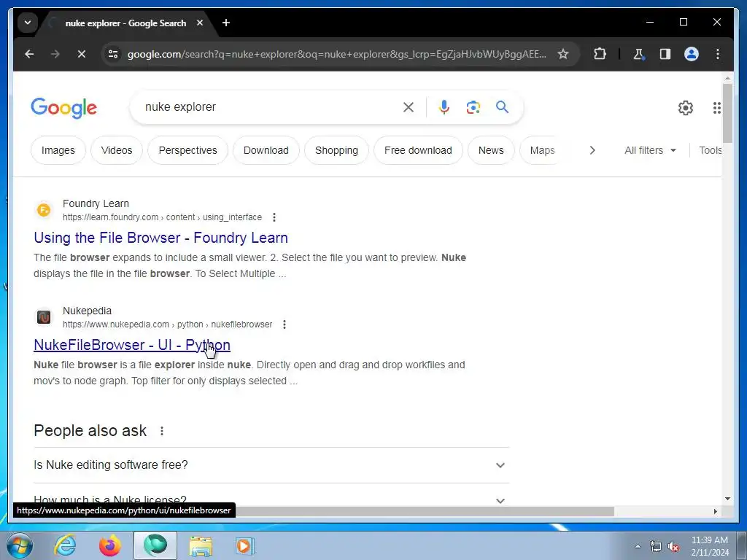The width and height of the screenshot is (747, 560).
Task: Open Using the File Browser link
Action: click(161, 238)
